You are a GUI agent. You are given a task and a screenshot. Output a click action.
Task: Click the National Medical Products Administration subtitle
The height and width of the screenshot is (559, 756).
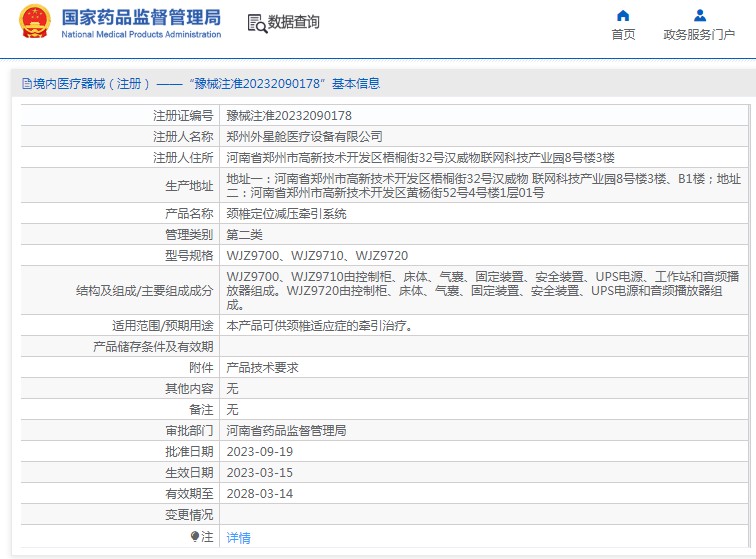(141, 34)
